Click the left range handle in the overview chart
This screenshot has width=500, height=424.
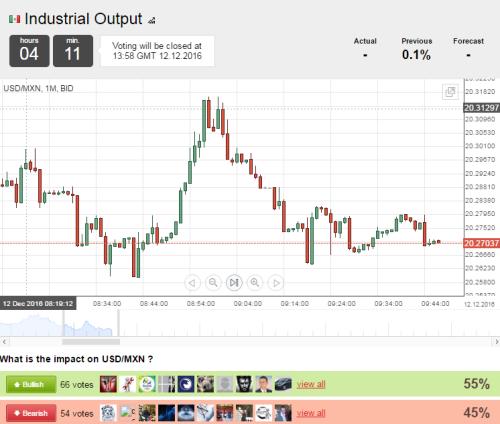point(63,323)
